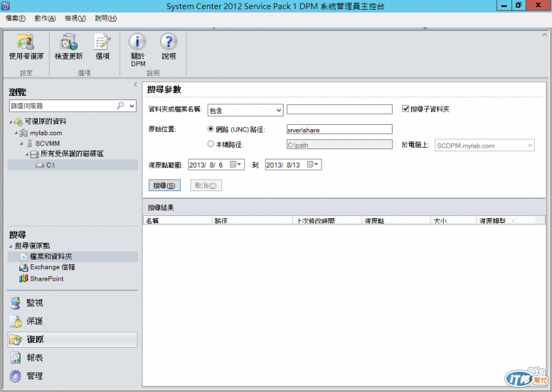Screen dimensions: 552x392
Task: Collapse the ribbon with the up chevron
Action: pos(544,35)
